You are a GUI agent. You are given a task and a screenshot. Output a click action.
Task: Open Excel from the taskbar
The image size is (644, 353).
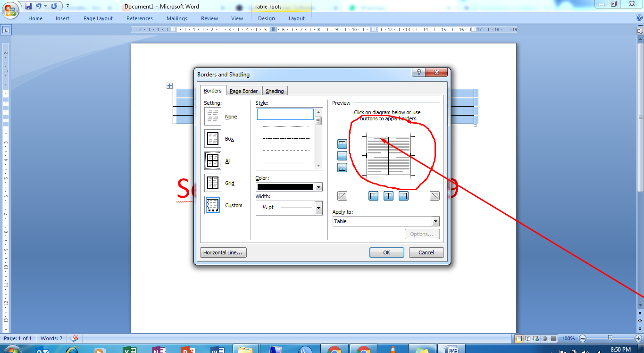[129, 350]
